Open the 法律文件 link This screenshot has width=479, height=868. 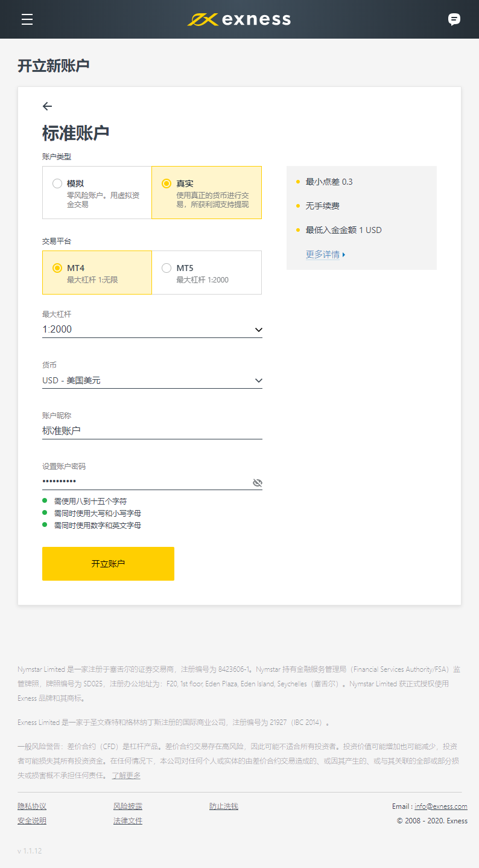[128, 821]
